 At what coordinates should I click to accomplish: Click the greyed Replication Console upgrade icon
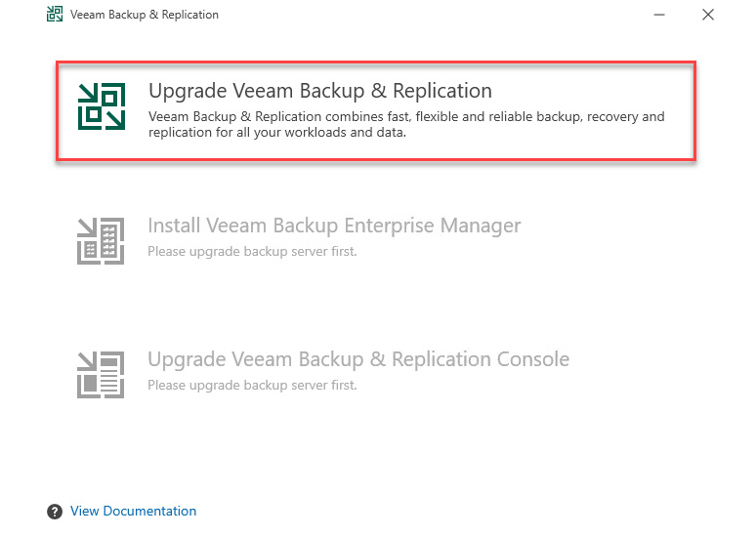coord(101,375)
